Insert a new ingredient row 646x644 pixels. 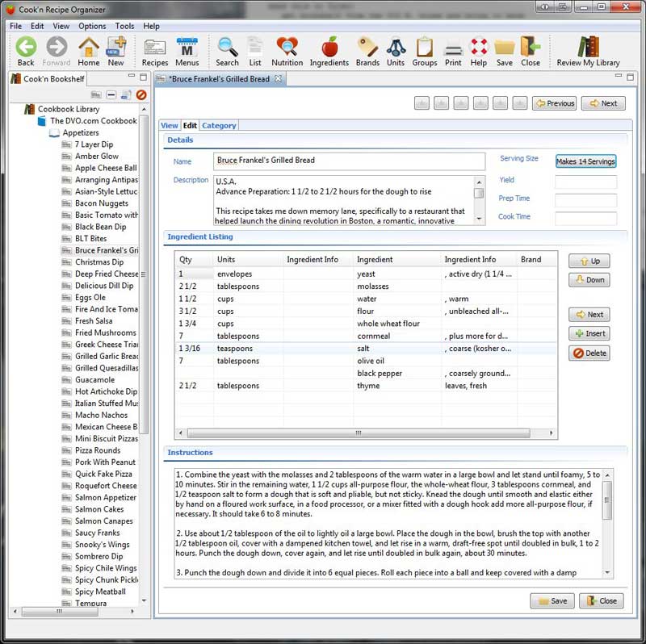pos(589,333)
